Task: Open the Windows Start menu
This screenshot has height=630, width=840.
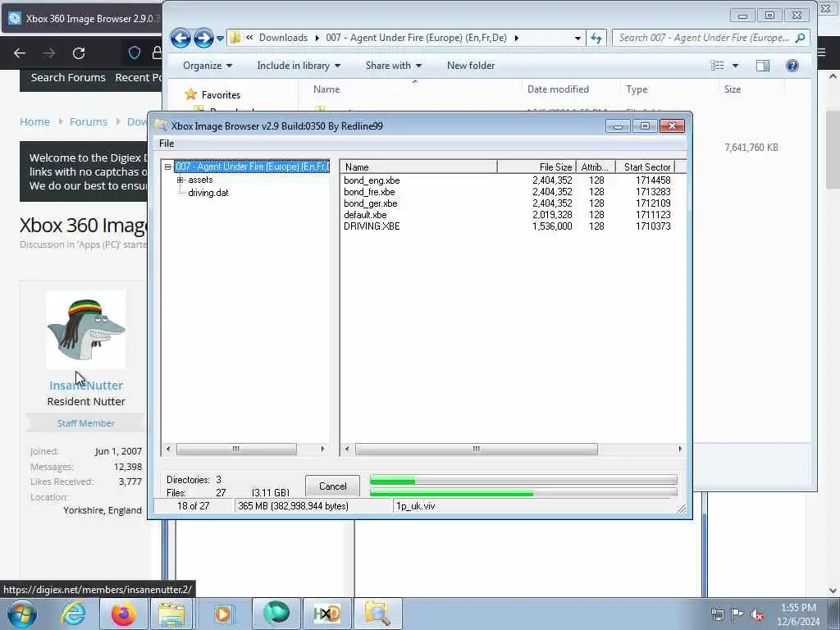Action: [22, 614]
